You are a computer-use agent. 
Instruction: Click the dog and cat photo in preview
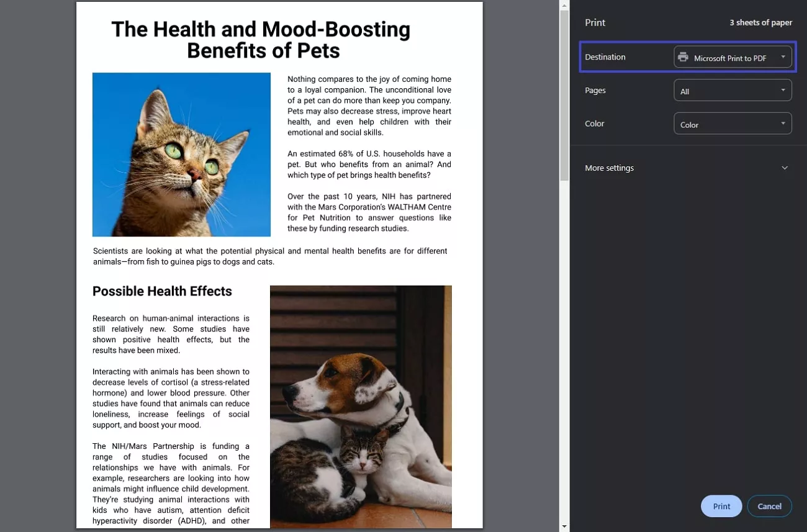click(x=361, y=407)
